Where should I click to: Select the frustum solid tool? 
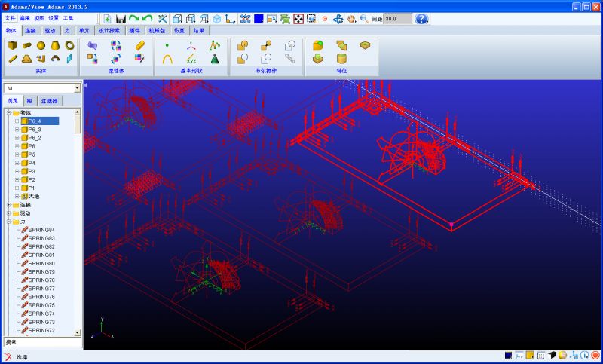tap(55, 46)
